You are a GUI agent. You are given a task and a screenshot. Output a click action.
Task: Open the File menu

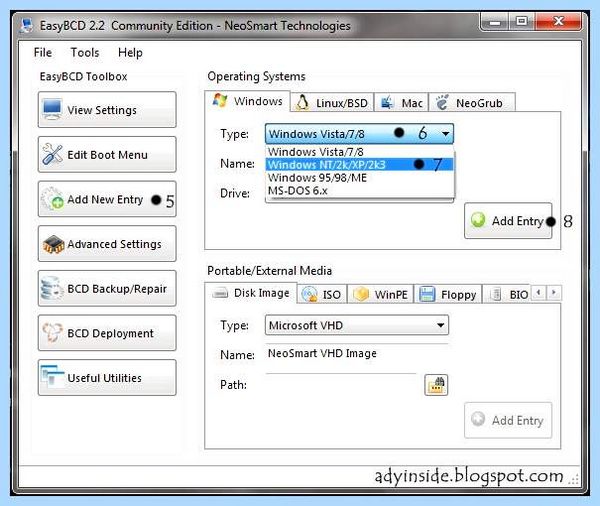pyautogui.click(x=42, y=52)
